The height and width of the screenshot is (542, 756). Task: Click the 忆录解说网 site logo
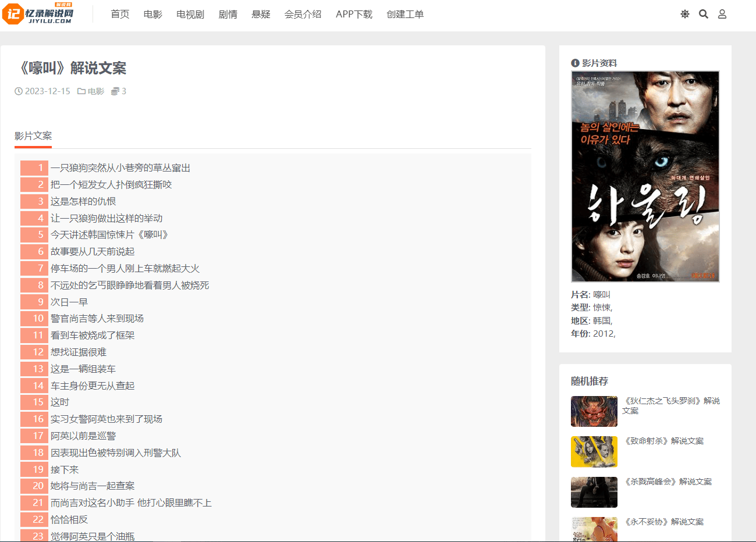38,13
